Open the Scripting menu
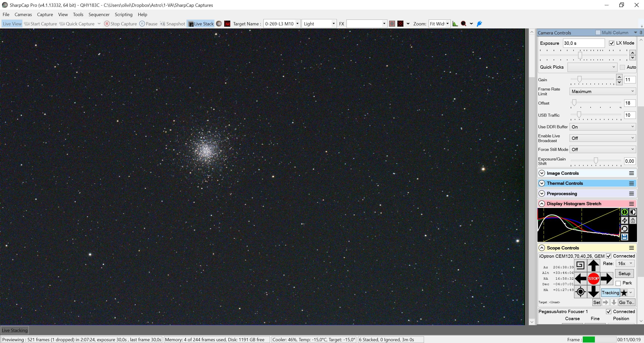 (124, 14)
